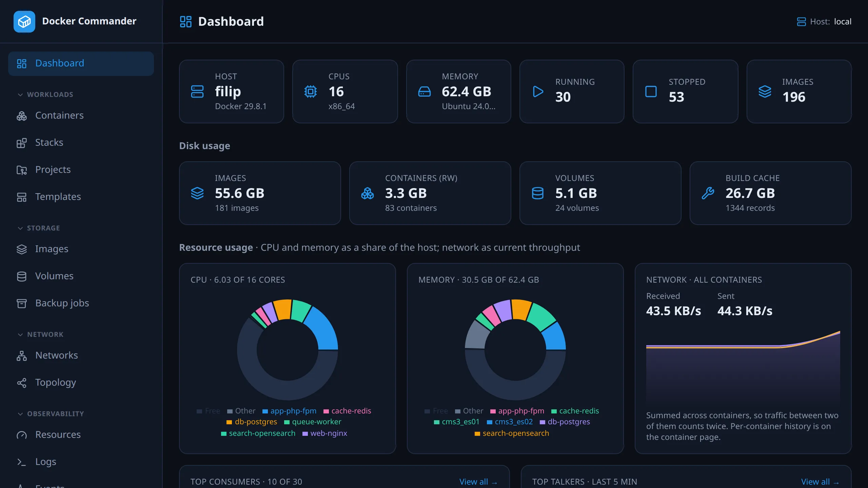Image resolution: width=868 pixels, height=488 pixels.
Task: Collapse the Network section chevron
Action: [20, 334]
